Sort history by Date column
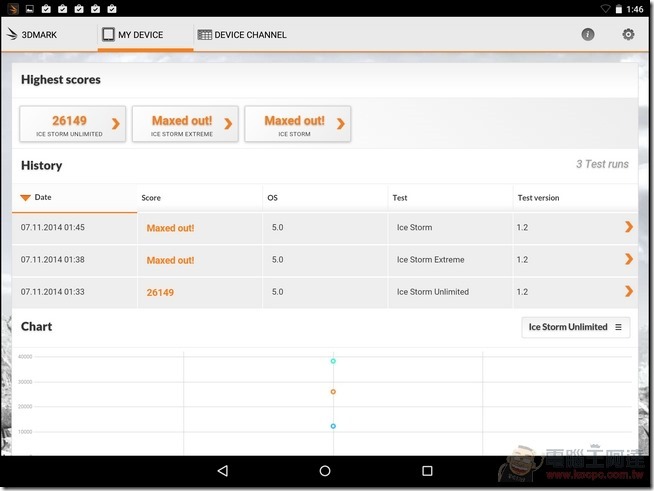 point(74,198)
